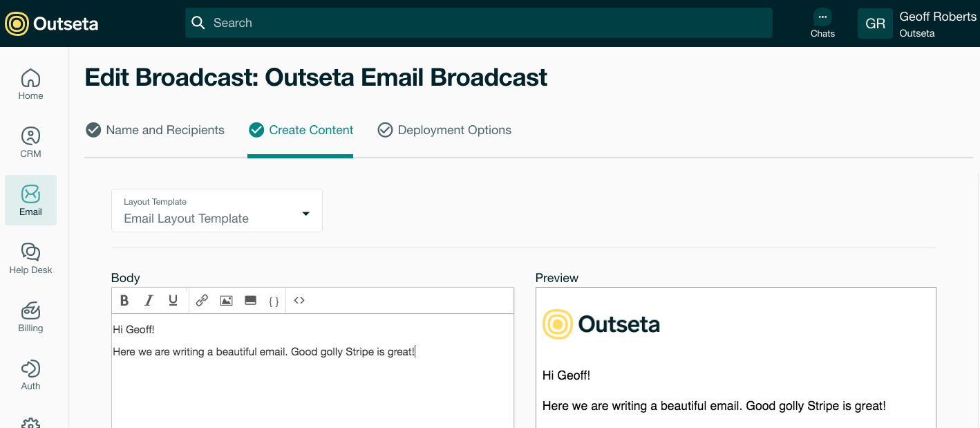
Task: Open the Auth section
Action: 30,375
